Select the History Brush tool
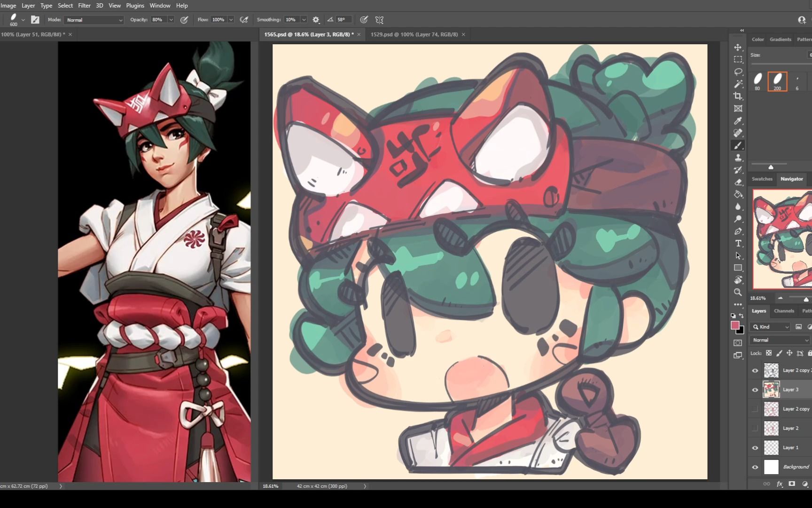Viewport: 812px width, 508px height. click(738, 170)
